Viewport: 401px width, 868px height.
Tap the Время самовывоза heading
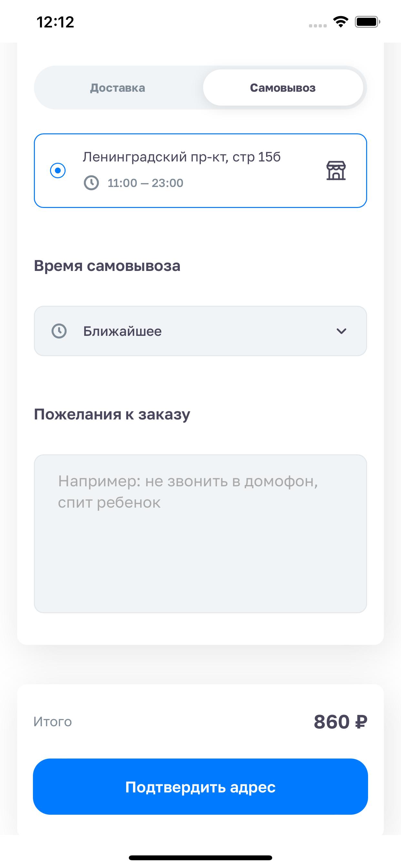[x=107, y=266]
